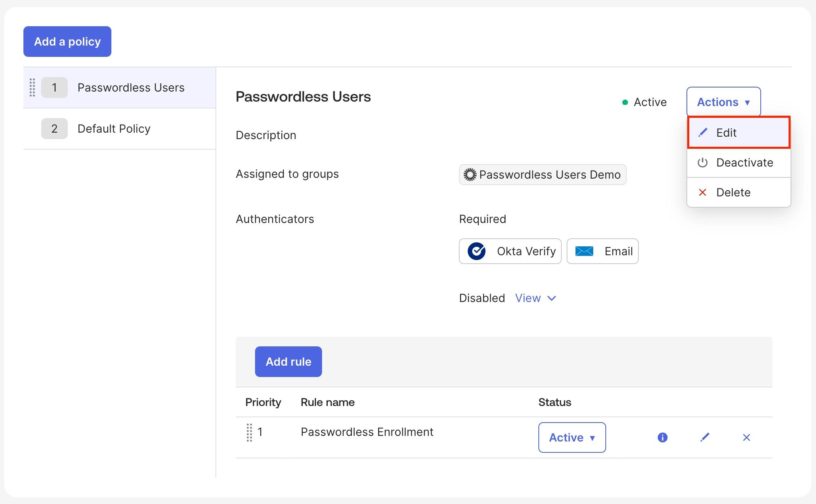Click the Email envelope icon
This screenshot has width=816, height=504.
pos(584,251)
